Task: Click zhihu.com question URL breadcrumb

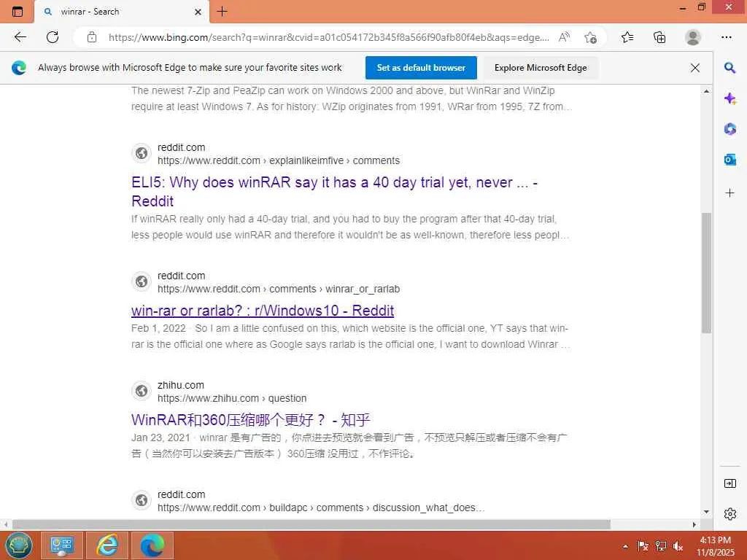Action: click(x=232, y=398)
